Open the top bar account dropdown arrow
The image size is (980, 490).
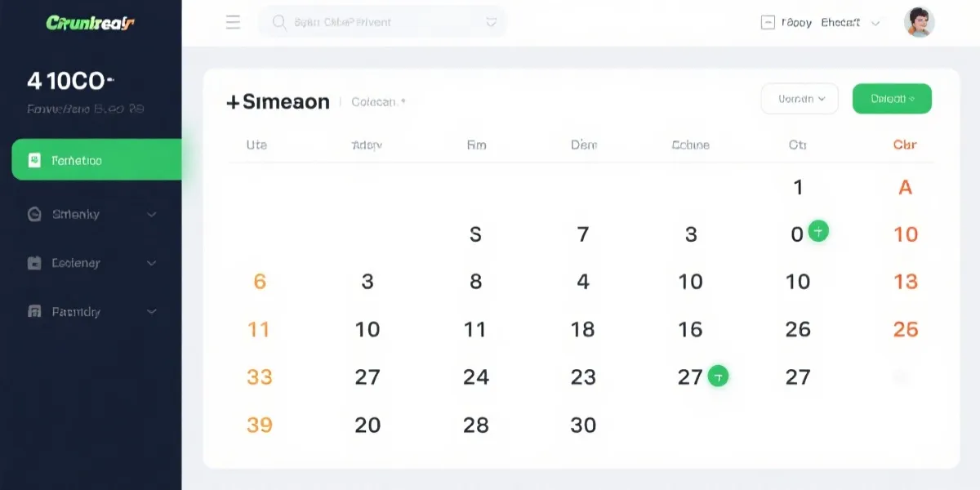point(876,24)
